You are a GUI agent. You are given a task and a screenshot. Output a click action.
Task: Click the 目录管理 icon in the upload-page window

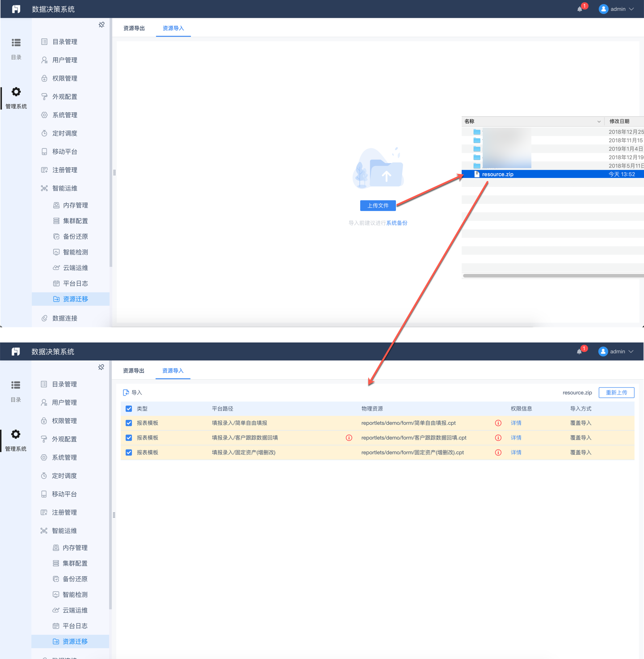pos(44,42)
